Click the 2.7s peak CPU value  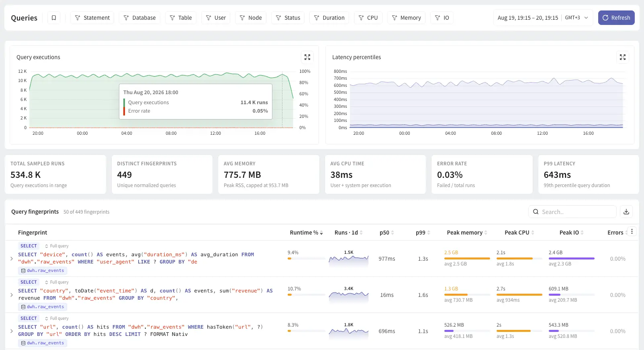501,289
